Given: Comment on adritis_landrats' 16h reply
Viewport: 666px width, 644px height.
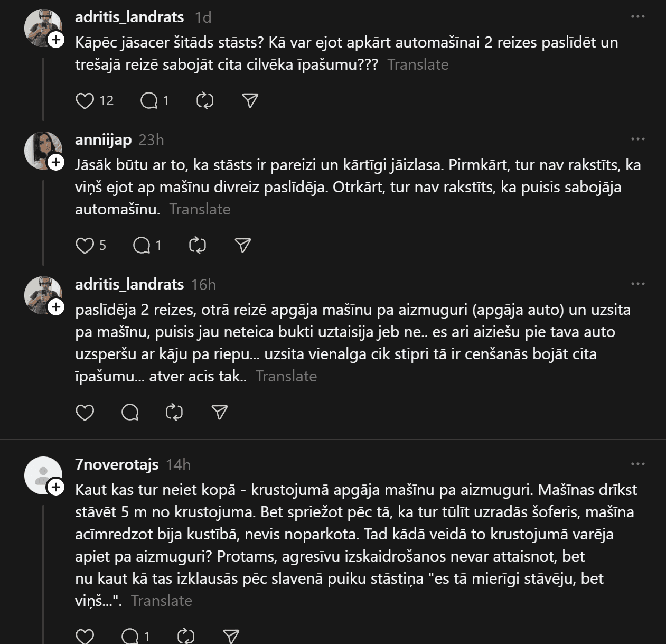Looking at the screenshot, I should (x=130, y=412).
